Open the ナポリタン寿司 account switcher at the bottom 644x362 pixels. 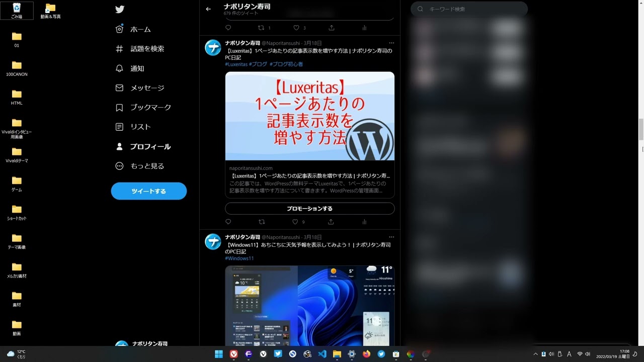(149, 344)
